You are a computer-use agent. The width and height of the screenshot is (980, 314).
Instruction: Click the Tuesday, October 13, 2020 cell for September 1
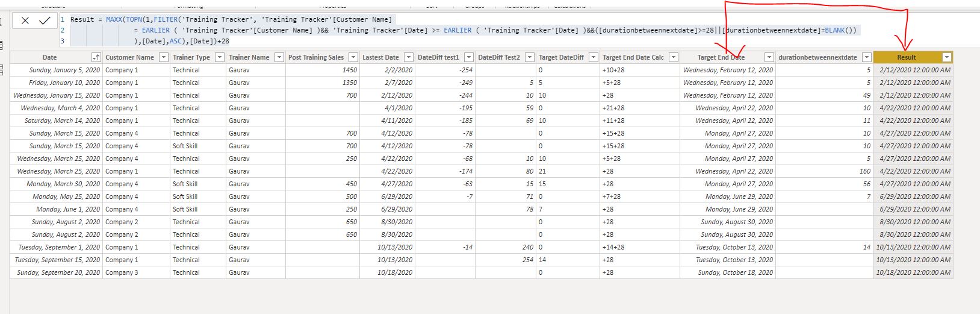(728, 247)
